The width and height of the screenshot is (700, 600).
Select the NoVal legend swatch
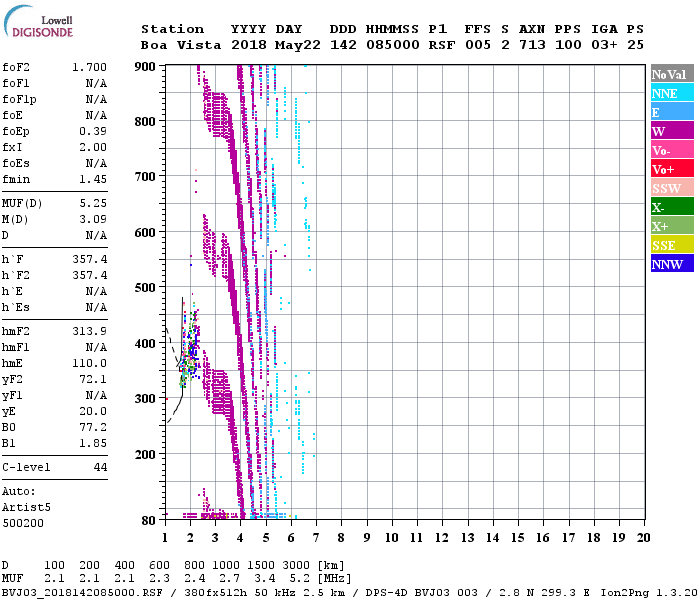[672, 74]
